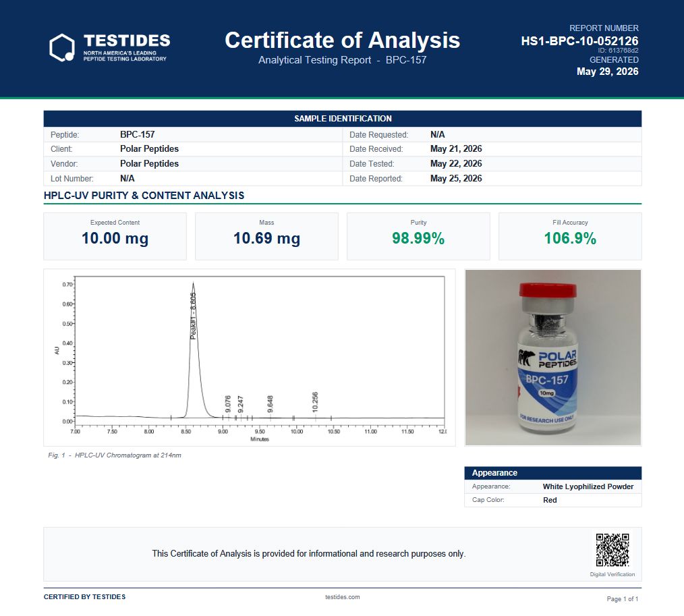The width and height of the screenshot is (684, 616).
Task: Select report number HS1-BPC-10-052126
Action: 579,41
